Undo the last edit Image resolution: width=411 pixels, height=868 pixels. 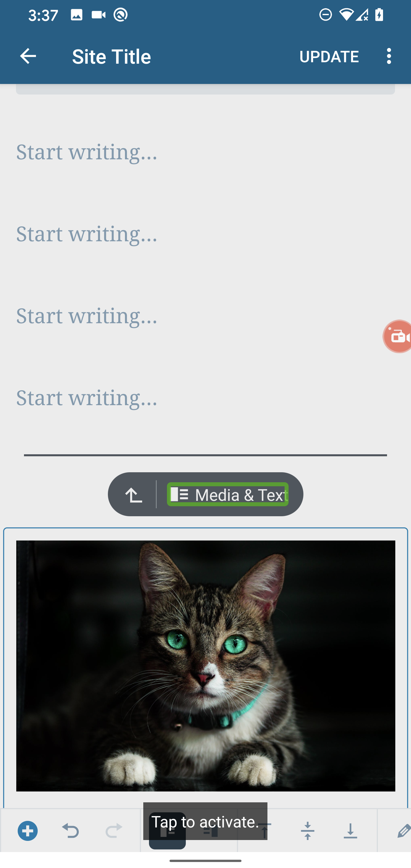point(70,831)
